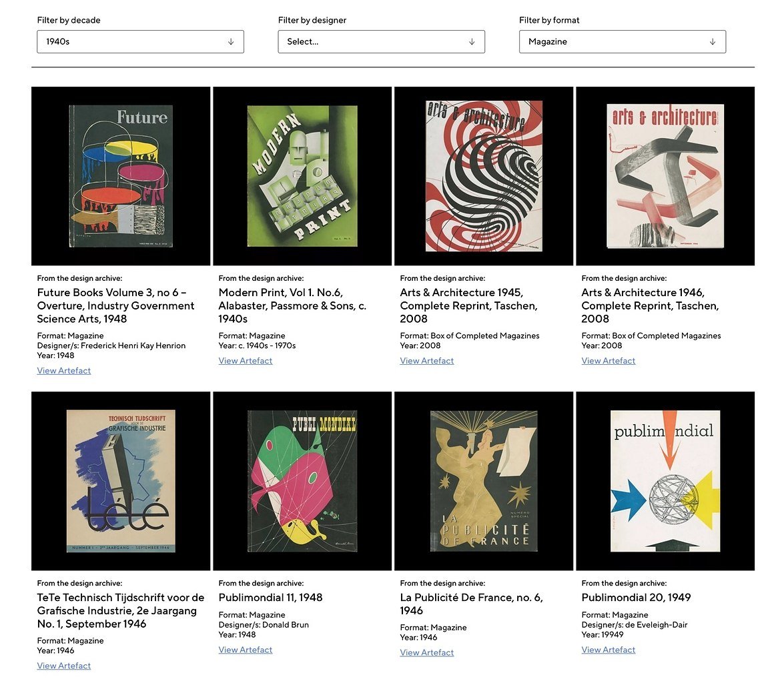Screen dimensions: 784x683
Task: Open the Filter by format dropdown
Action: 622,41
